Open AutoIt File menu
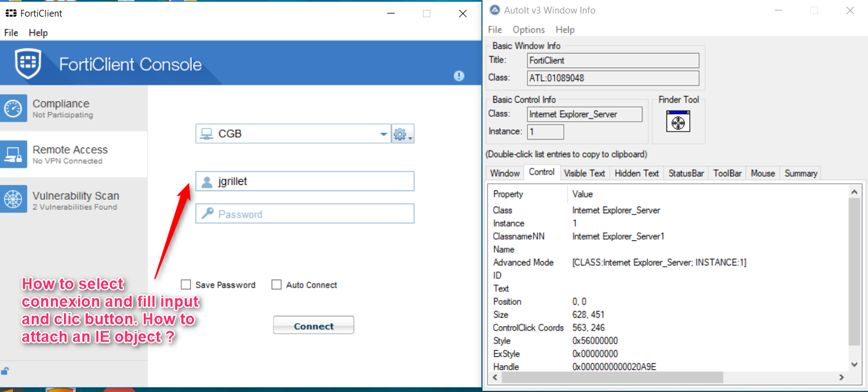This screenshot has width=868, height=392. (x=495, y=29)
